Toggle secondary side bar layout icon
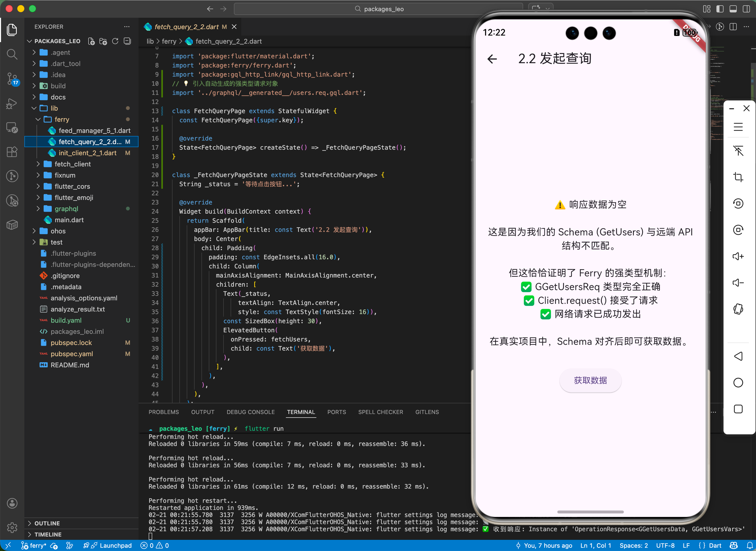Screen dimensions: 756x551 click(x=746, y=9)
